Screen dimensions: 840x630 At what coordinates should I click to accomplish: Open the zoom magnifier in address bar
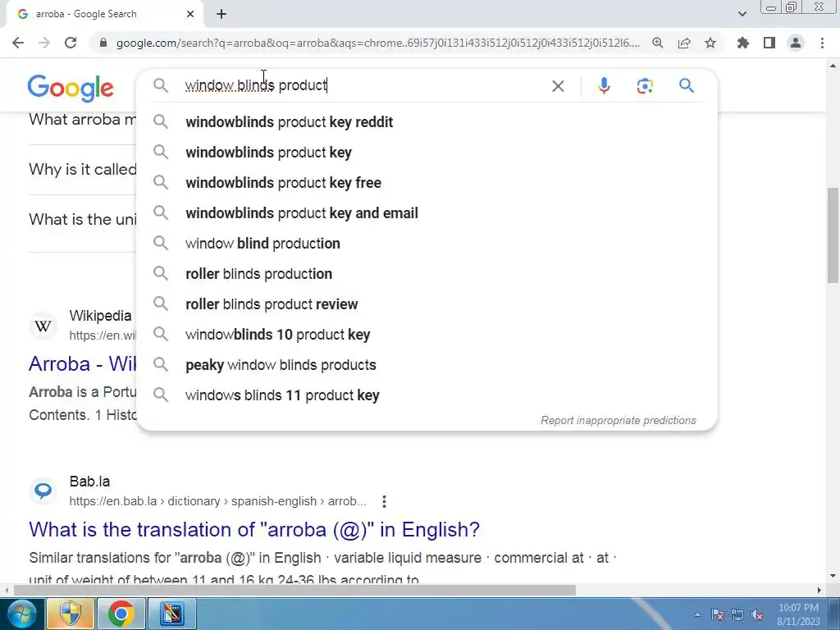(657, 43)
